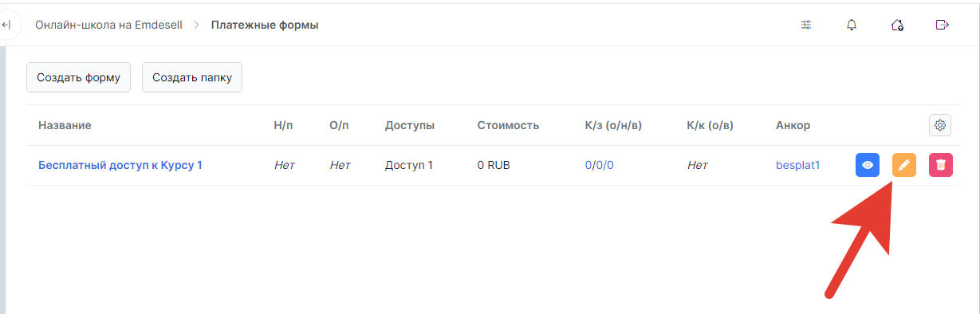Click the logout icon
This screenshot has width=980, height=314.
[x=943, y=25]
